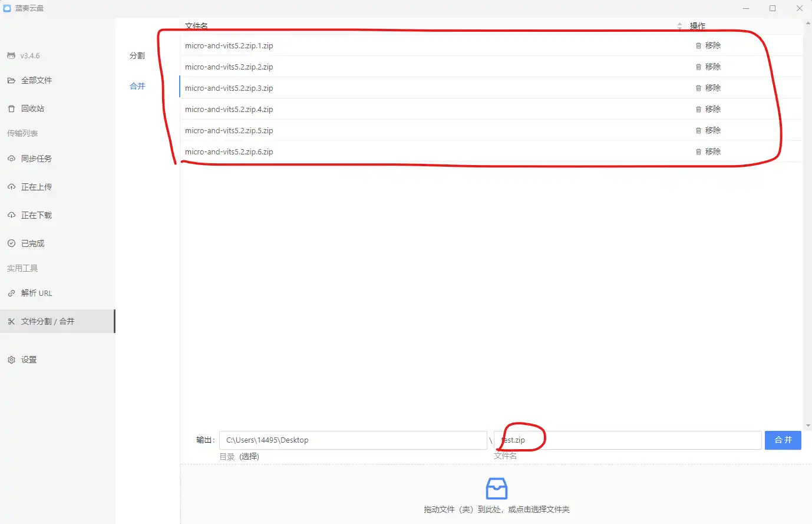The image size is (812, 524).
Task: Click the inbox drop-zone icon to select files
Action: (496, 489)
